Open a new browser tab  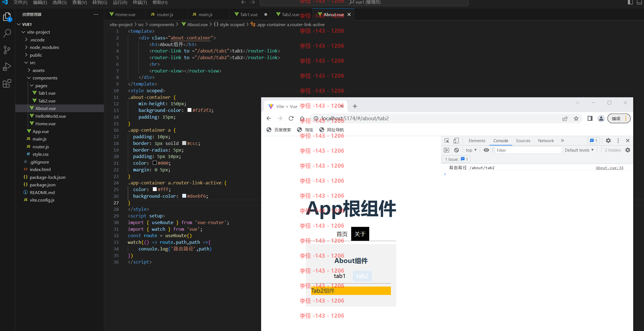355,106
